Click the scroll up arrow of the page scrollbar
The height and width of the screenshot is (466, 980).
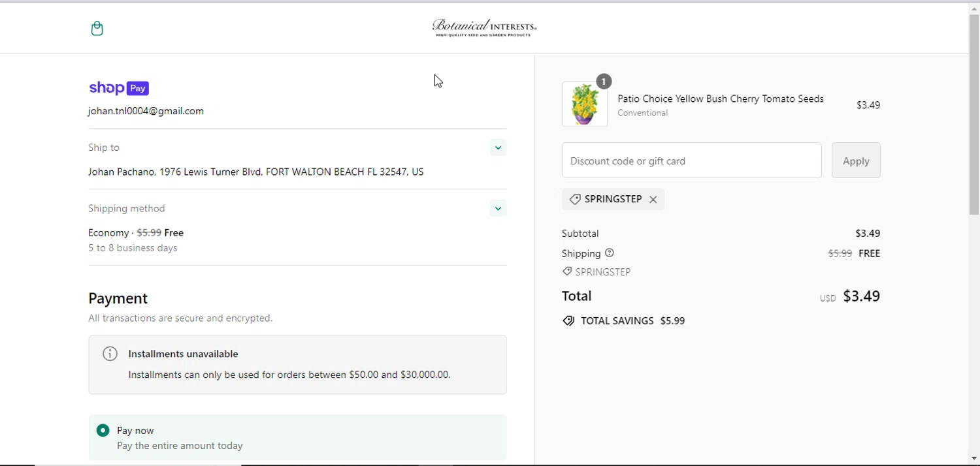point(974,8)
